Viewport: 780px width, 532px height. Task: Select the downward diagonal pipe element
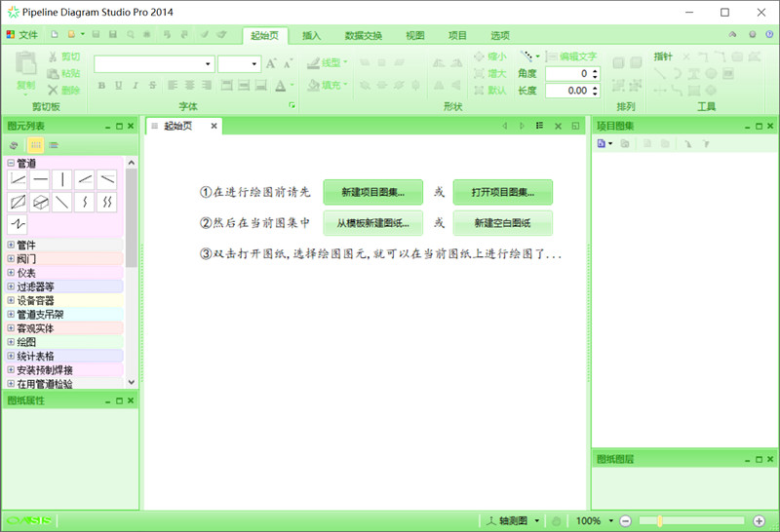62,202
